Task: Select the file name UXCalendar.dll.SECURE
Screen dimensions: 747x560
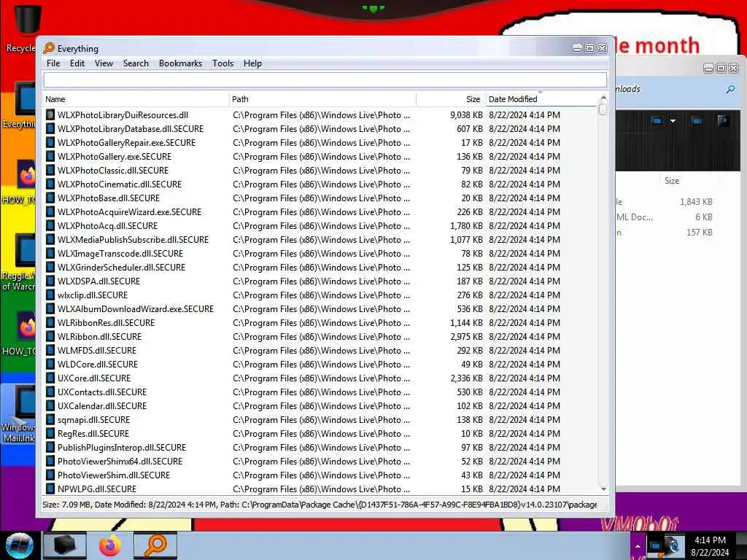Action: pos(102,405)
